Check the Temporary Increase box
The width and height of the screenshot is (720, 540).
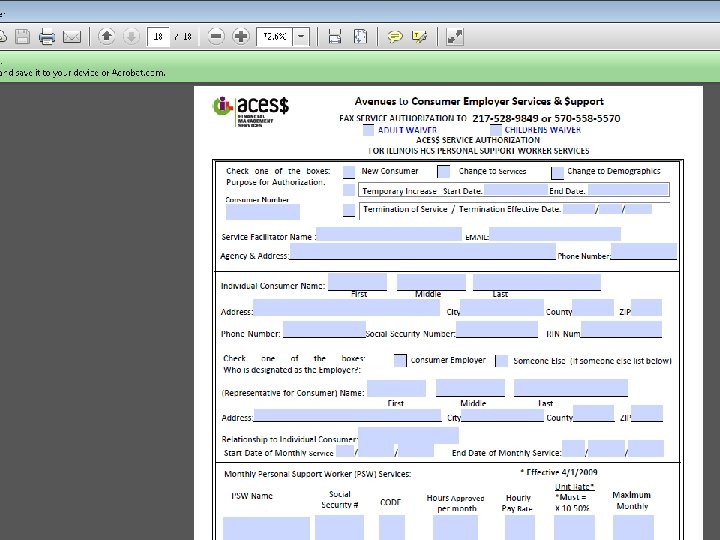(349, 190)
